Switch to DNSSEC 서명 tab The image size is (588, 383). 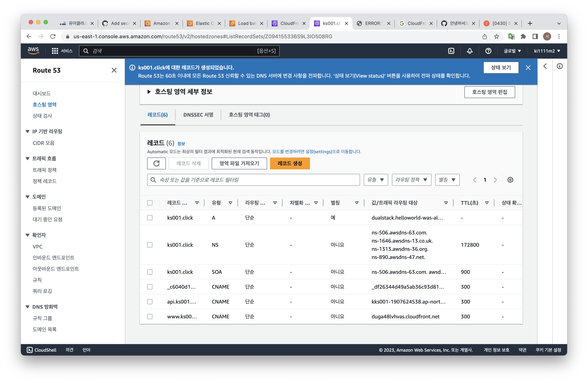pyautogui.click(x=198, y=115)
